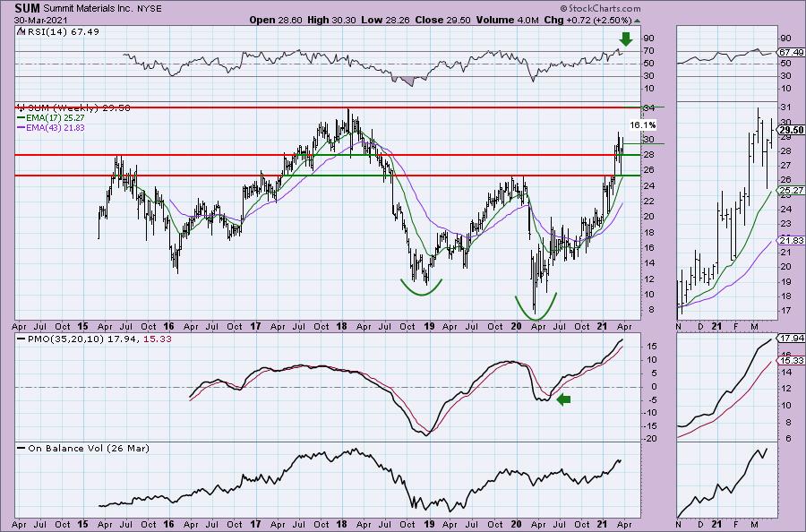Click the On Balance Vol (26 Mar) label

click(89, 448)
